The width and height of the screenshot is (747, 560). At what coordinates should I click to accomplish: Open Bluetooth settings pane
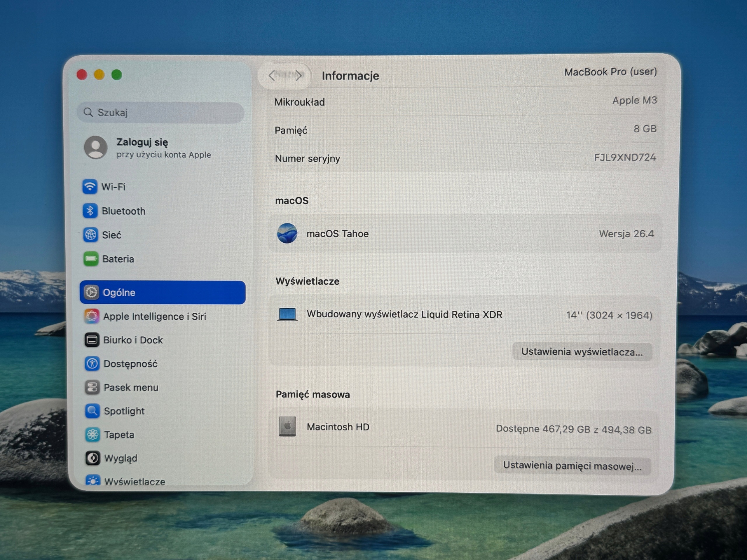[114, 211]
